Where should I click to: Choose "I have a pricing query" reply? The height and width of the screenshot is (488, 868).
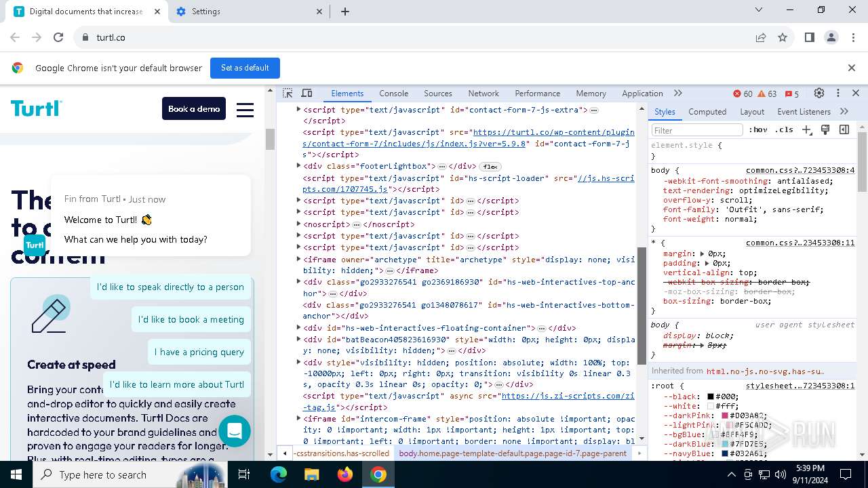[199, 352]
